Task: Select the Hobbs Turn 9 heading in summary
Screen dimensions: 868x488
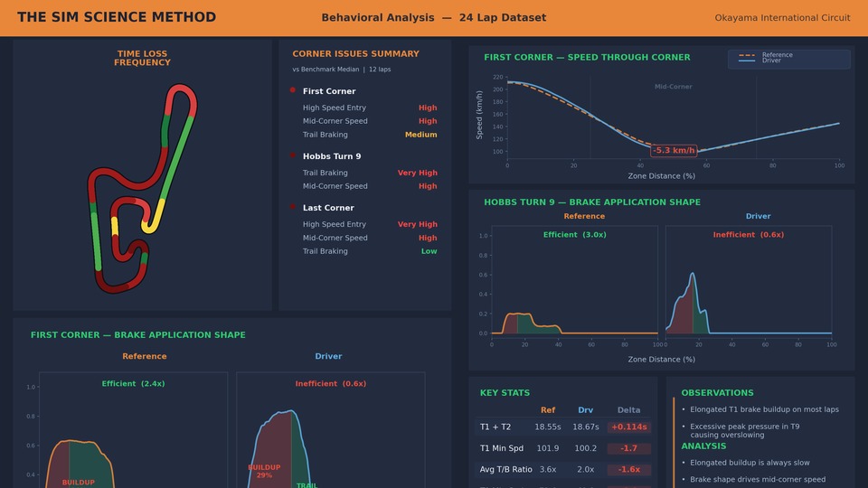Action: pos(332,156)
